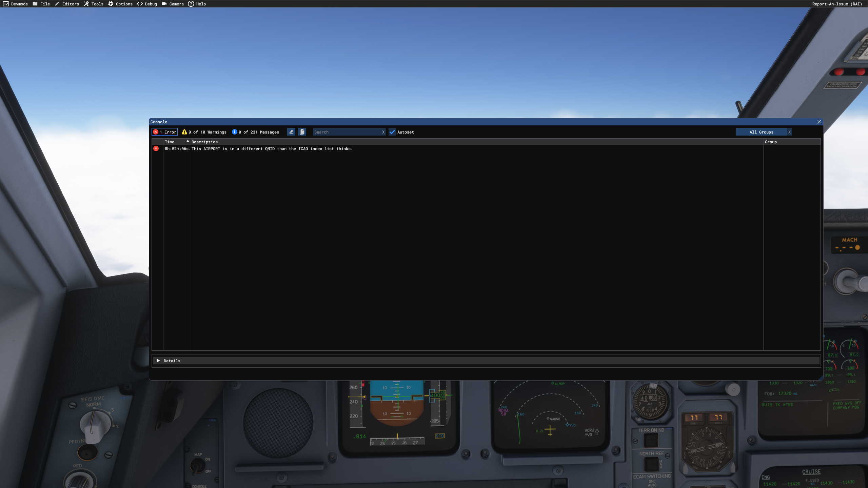868x488 pixels.
Task: Open the Debug menu
Action: (x=147, y=4)
